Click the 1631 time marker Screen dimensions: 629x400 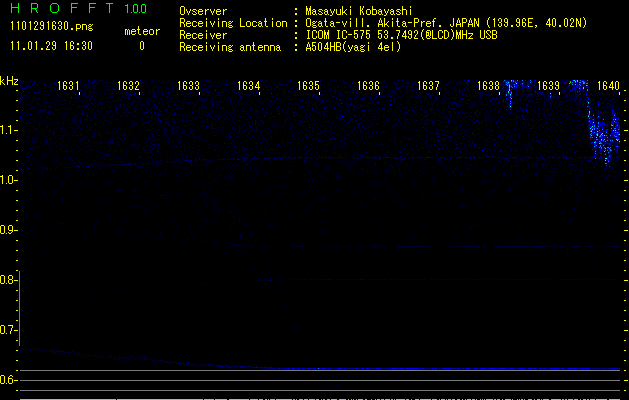[68, 86]
